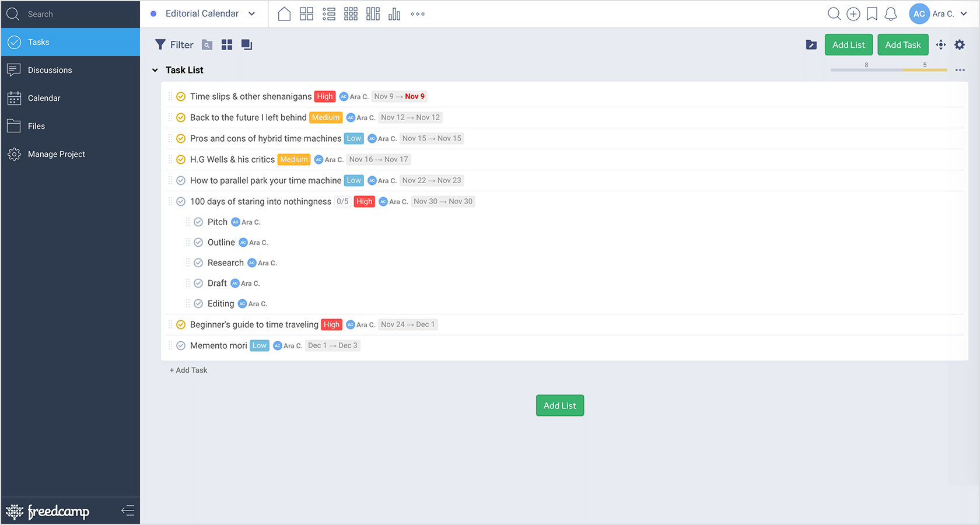Open notifications bell icon
This screenshot has height=525, width=980.
pyautogui.click(x=890, y=14)
